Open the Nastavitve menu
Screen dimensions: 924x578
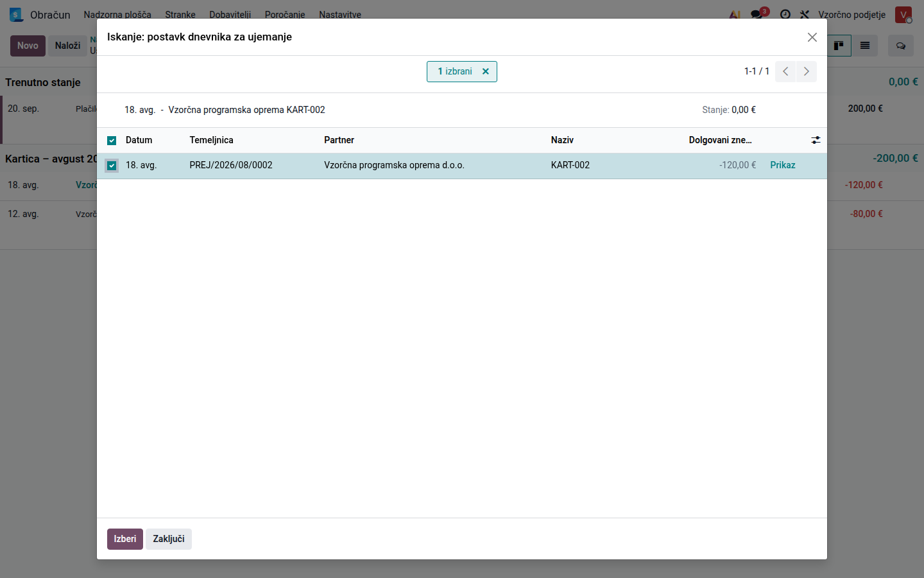point(340,14)
